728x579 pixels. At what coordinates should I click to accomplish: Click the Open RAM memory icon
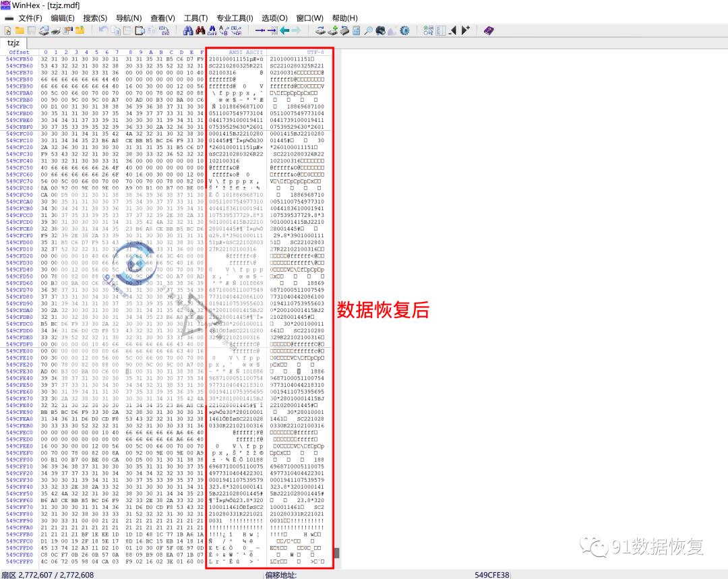pyautogui.click(x=344, y=30)
